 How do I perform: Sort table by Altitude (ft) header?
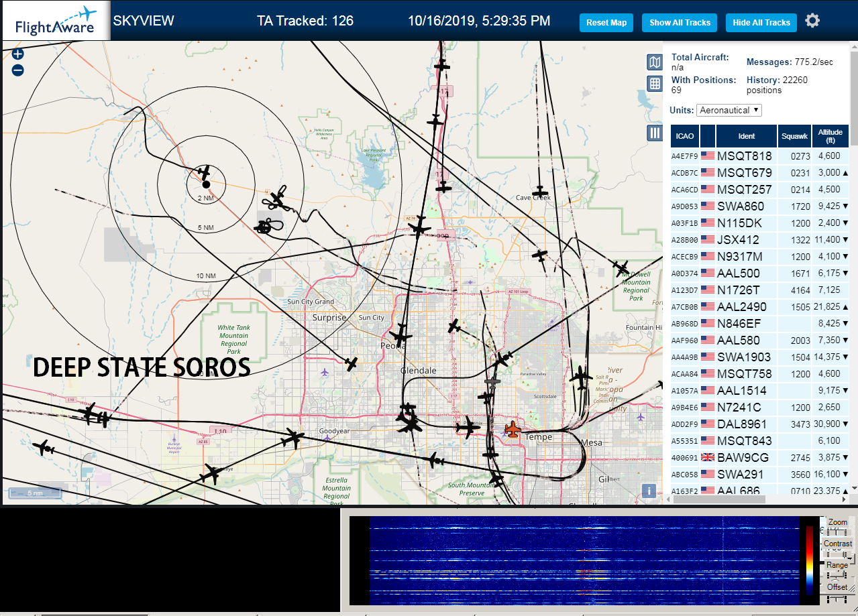(830, 136)
